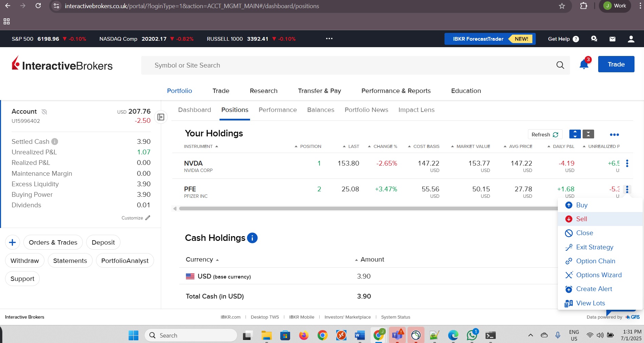Select Sell from PFE menu

[600, 219]
